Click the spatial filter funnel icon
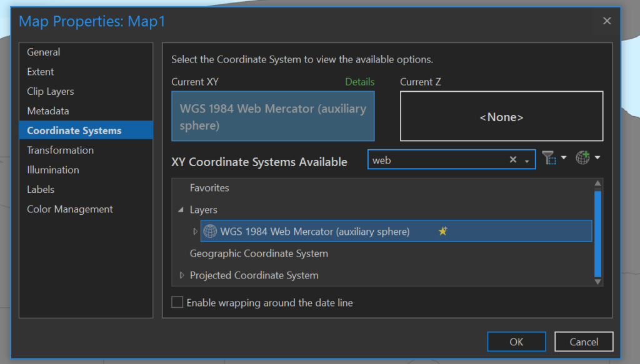 tap(549, 158)
